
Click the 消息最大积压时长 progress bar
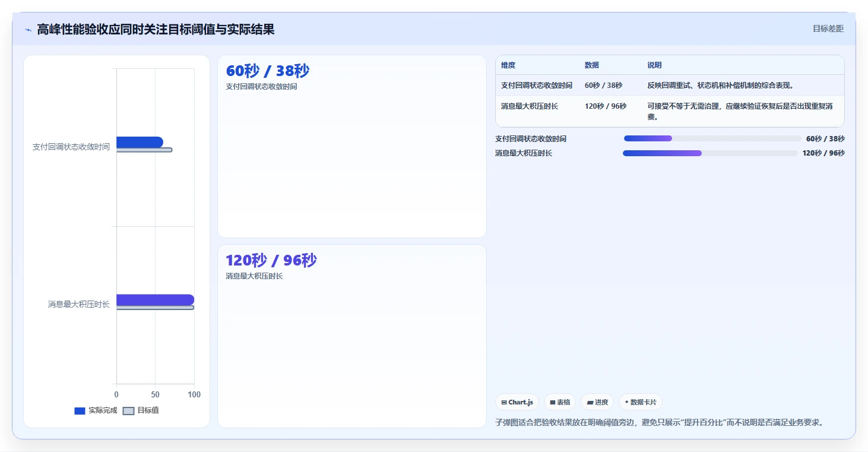[710, 153]
